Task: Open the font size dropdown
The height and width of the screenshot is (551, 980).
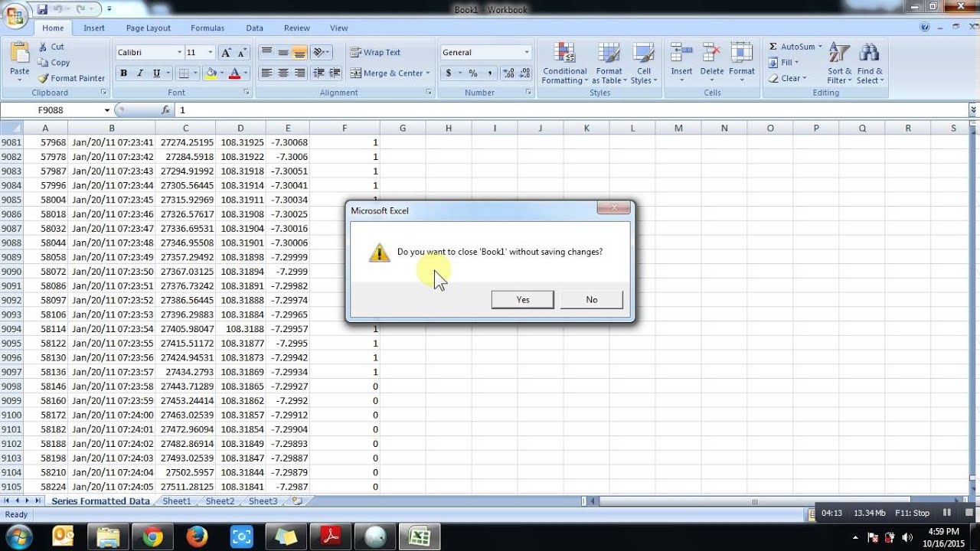Action: (211, 53)
